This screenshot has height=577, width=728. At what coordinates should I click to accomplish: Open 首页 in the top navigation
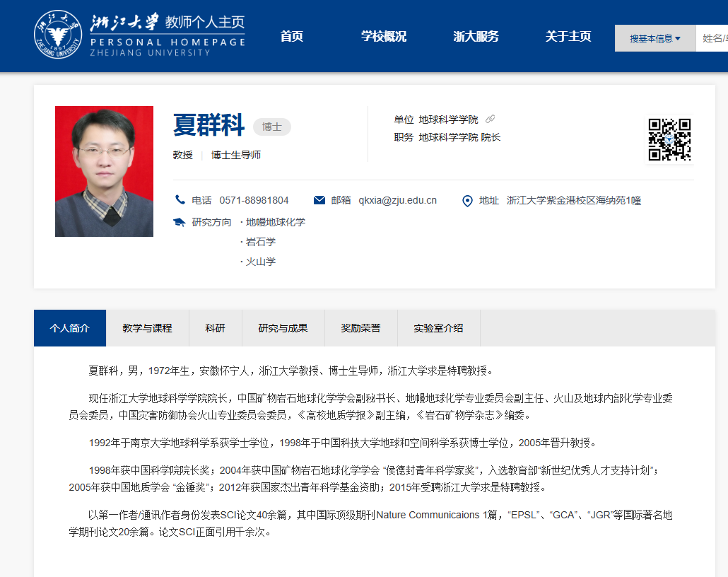292,36
